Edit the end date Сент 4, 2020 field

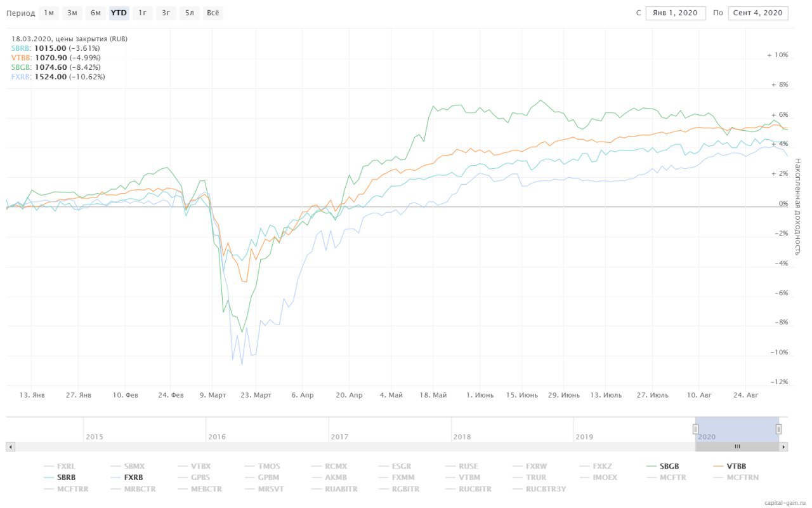pos(759,13)
